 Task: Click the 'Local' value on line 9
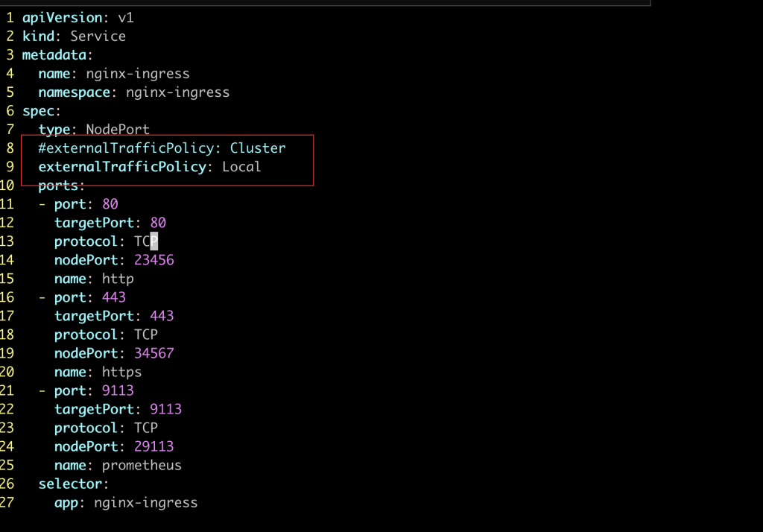point(242,167)
